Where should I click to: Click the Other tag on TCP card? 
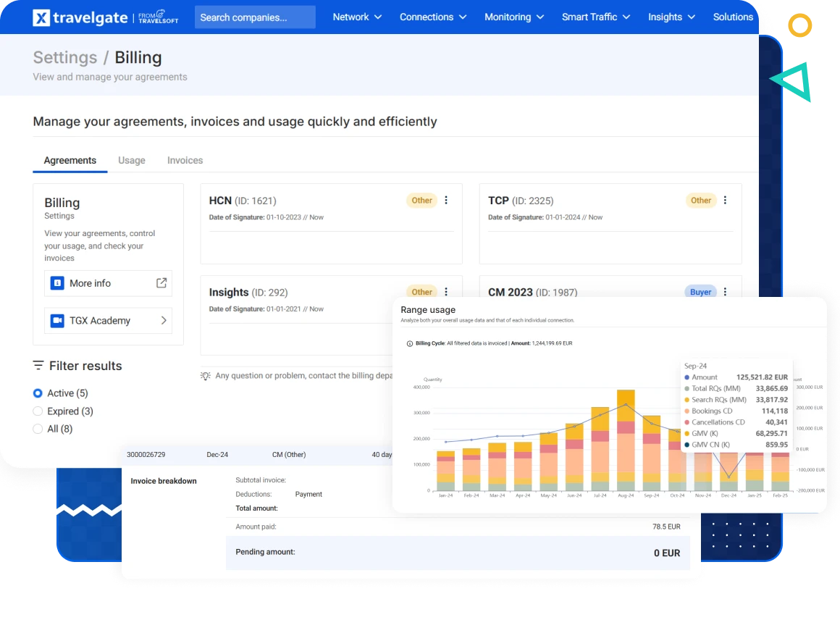coord(701,201)
